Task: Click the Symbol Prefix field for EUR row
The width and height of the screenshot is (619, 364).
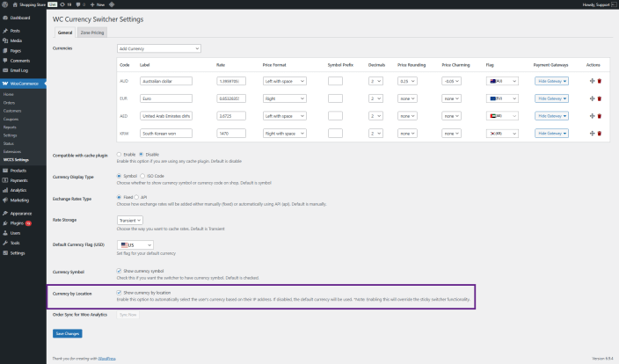Action: coord(335,98)
